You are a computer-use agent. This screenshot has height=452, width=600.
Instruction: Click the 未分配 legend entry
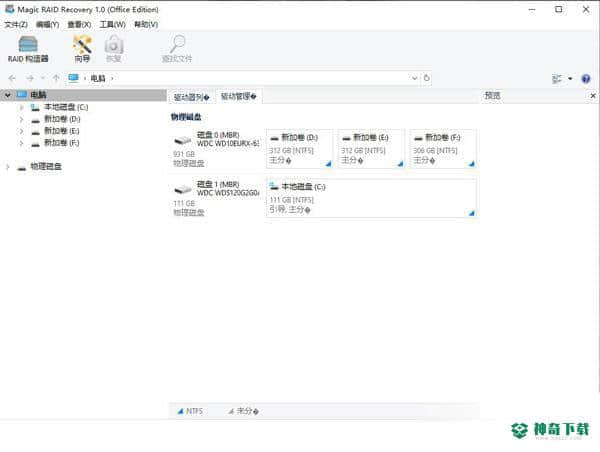point(244,411)
